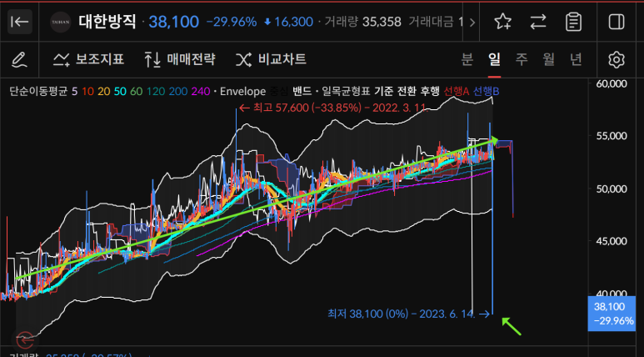Toggle the 5 moving average legend
This screenshot has height=357, width=644.
coord(74,91)
